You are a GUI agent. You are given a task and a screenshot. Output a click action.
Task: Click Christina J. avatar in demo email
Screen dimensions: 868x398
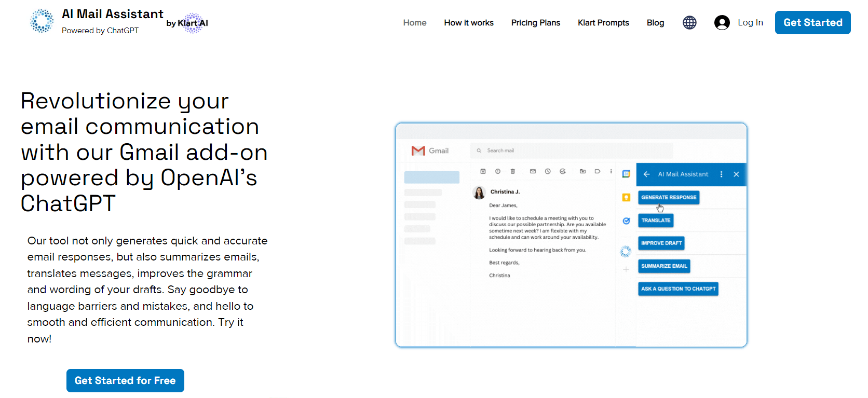pyautogui.click(x=479, y=193)
